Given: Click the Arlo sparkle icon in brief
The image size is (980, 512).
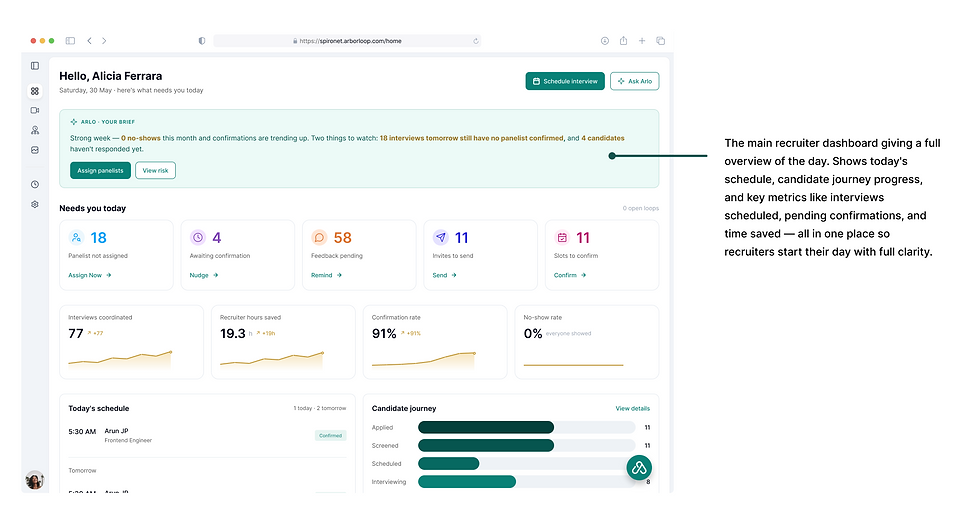Looking at the screenshot, I should pyautogui.click(x=74, y=122).
